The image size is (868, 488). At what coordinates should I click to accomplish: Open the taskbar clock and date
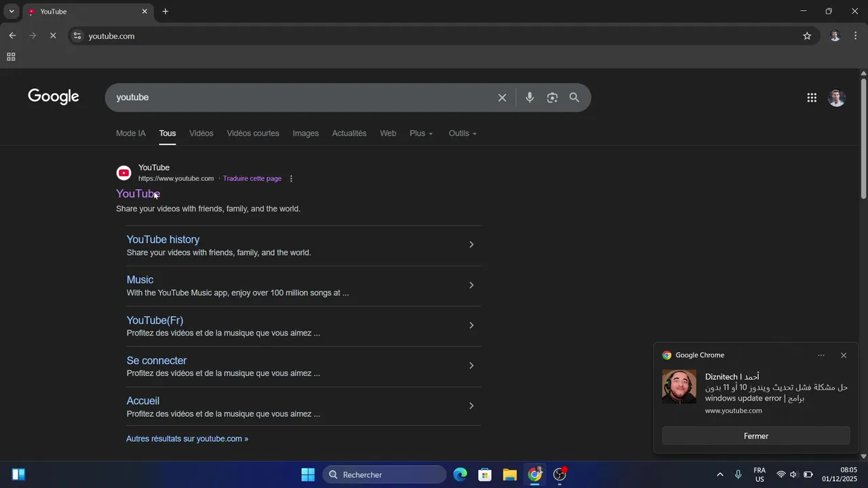point(840,474)
